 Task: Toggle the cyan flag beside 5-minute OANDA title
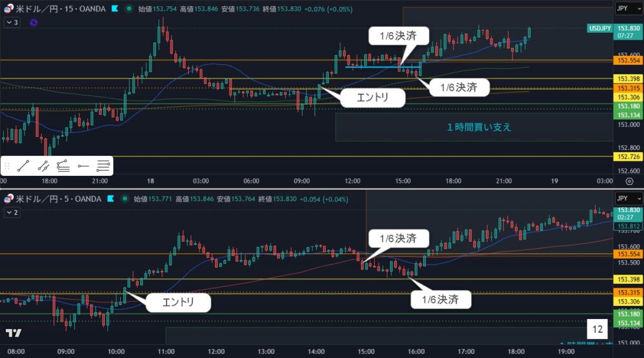(110, 198)
